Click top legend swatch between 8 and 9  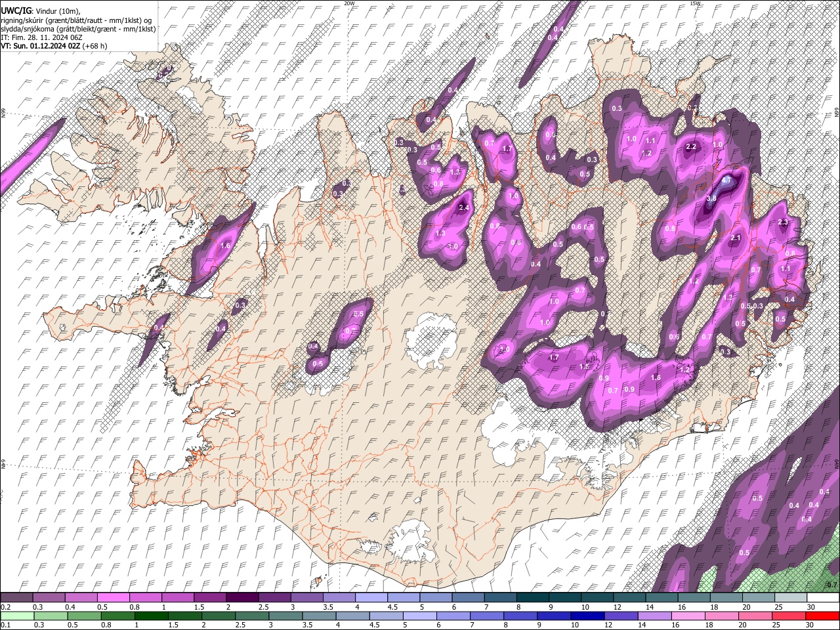[x=532, y=598]
